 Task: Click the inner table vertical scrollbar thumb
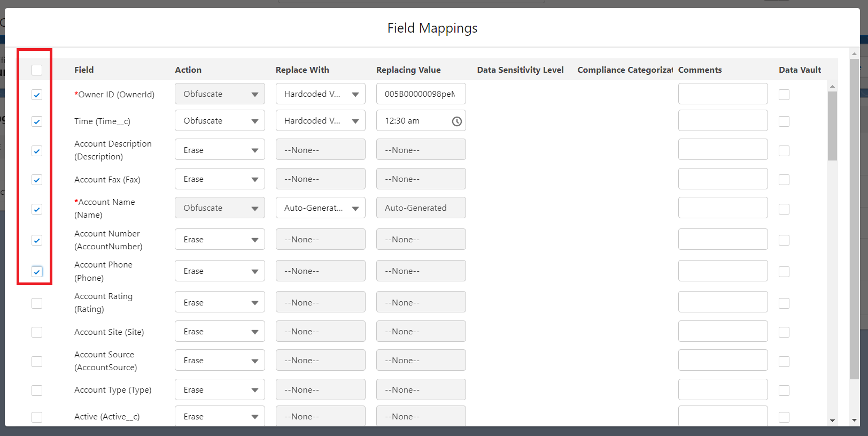(832, 126)
